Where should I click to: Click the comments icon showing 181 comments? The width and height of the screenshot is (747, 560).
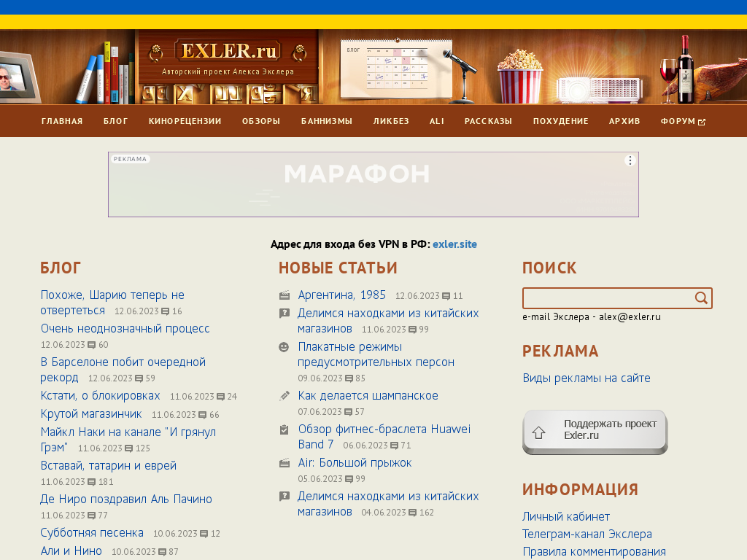pyautogui.click(x=92, y=482)
